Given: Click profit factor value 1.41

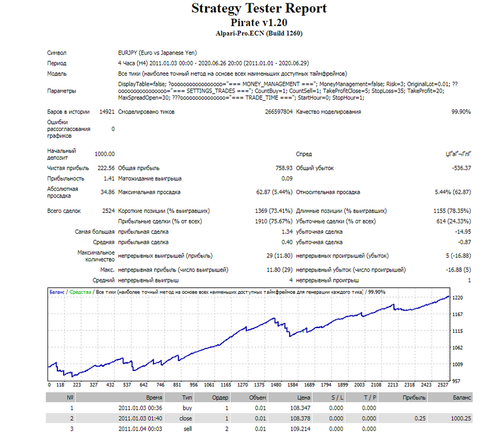Looking at the screenshot, I should (x=109, y=178).
